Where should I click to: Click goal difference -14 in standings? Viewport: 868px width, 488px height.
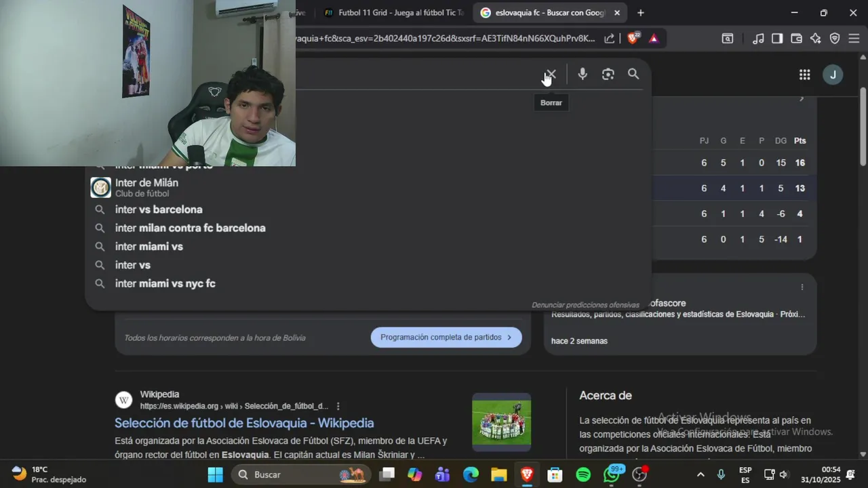[x=781, y=239]
